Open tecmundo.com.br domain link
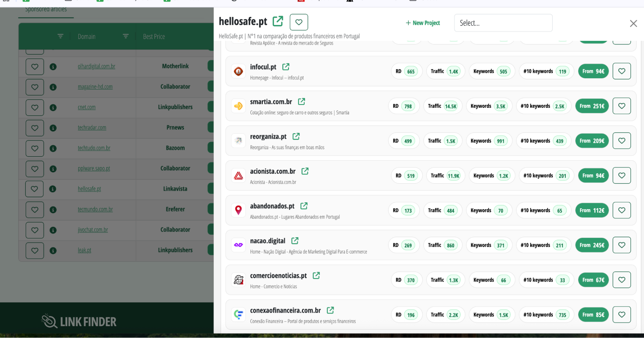 95,209
